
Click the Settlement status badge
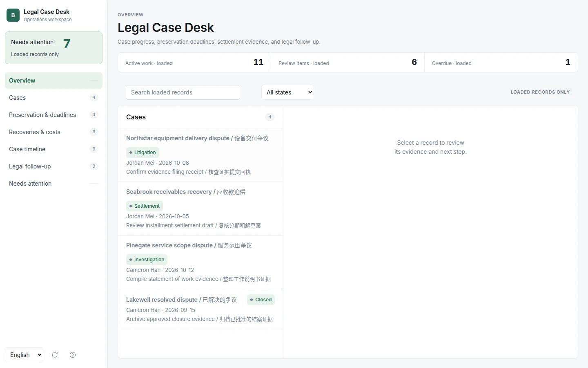(x=145, y=206)
